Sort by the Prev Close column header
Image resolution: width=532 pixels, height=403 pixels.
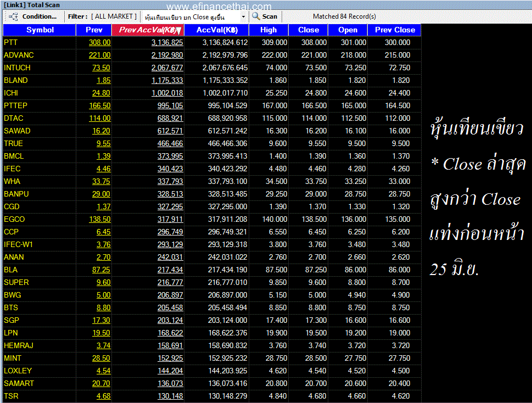395,30
